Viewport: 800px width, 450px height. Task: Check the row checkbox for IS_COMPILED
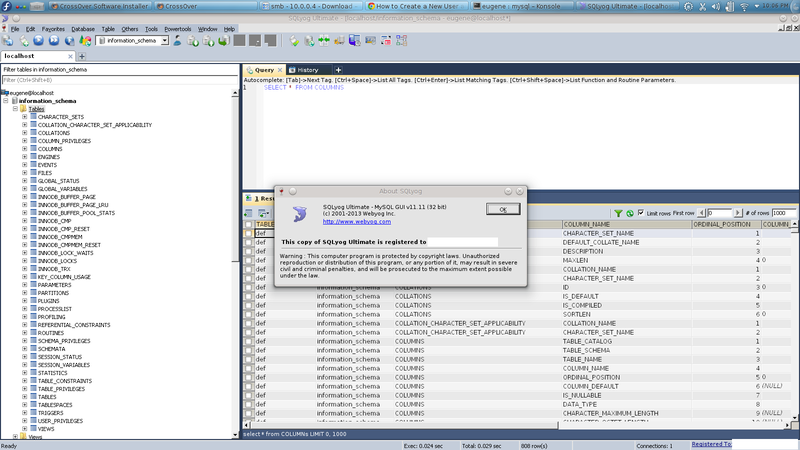click(248, 306)
